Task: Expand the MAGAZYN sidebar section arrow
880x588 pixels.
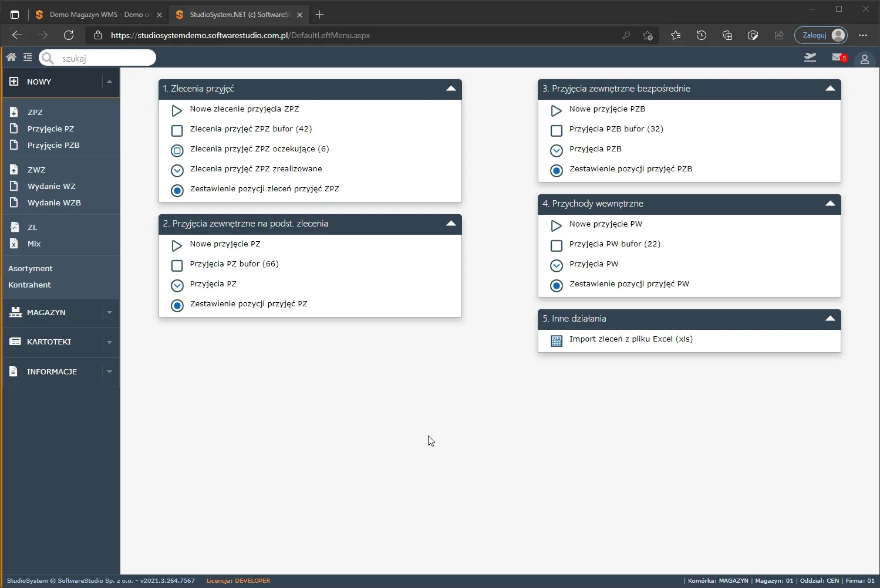Action: [109, 312]
